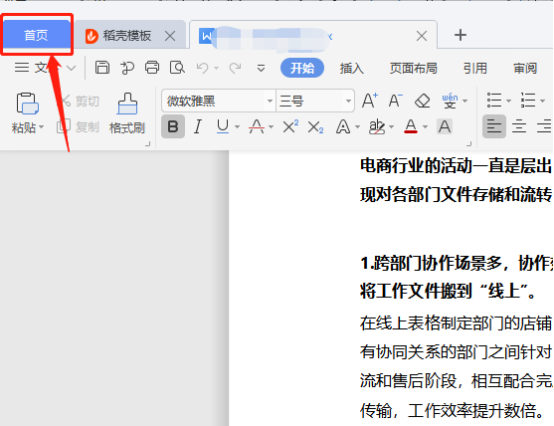Toggle Italic formatting button
The image size is (554, 426).
pos(198,126)
